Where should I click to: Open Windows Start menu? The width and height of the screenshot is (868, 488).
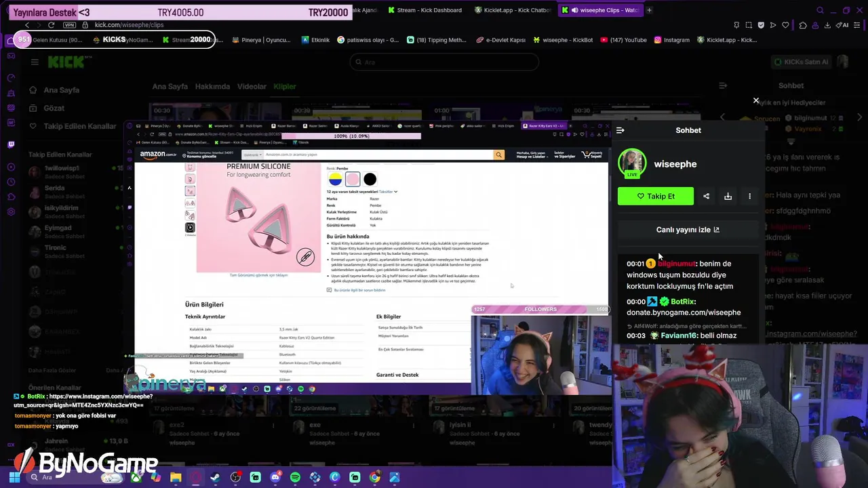click(x=14, y=478)
